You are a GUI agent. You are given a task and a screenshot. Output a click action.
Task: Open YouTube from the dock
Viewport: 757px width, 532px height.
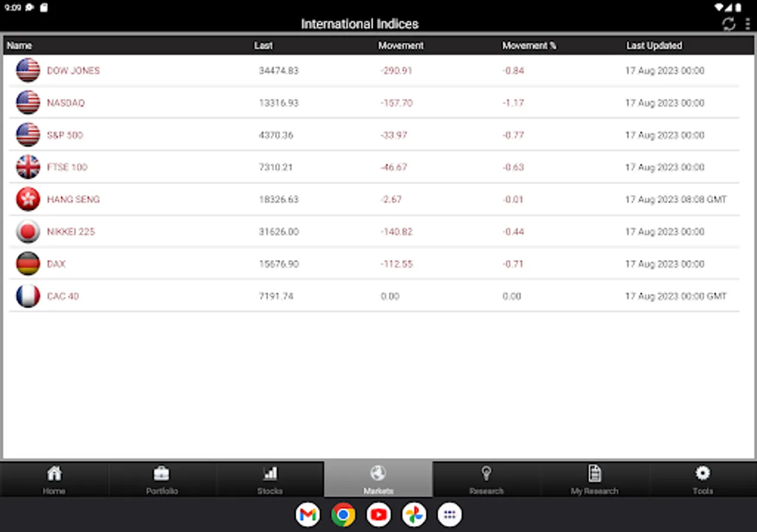click(x=378, y=515)
